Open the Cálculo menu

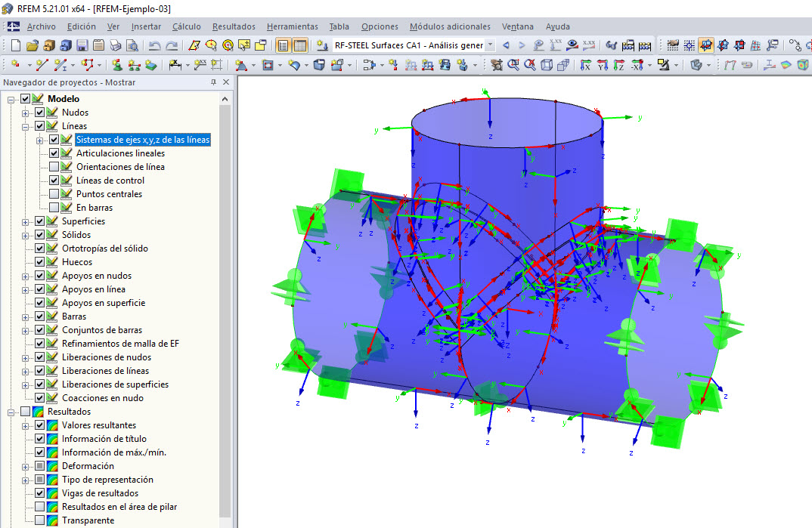187,26
